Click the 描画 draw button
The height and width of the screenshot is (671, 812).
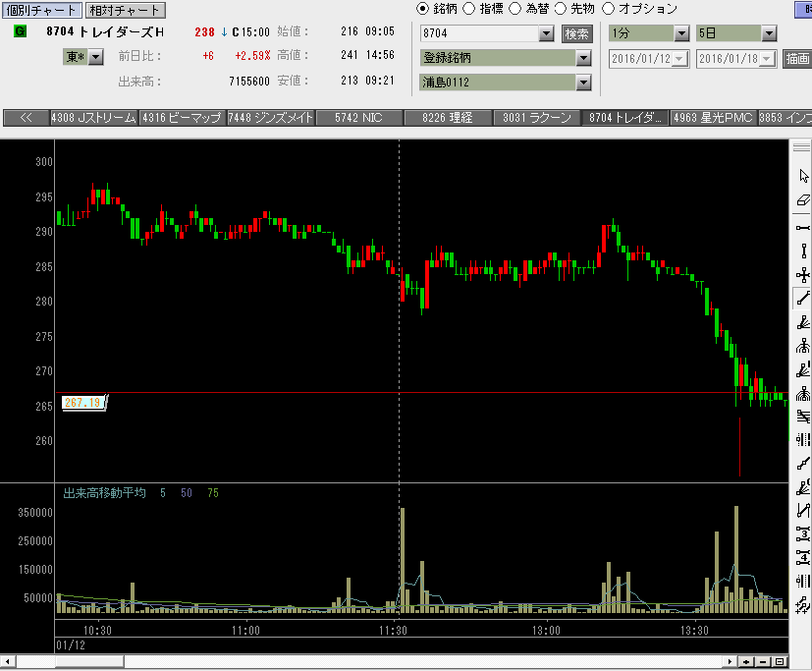[x=797, y=59]
